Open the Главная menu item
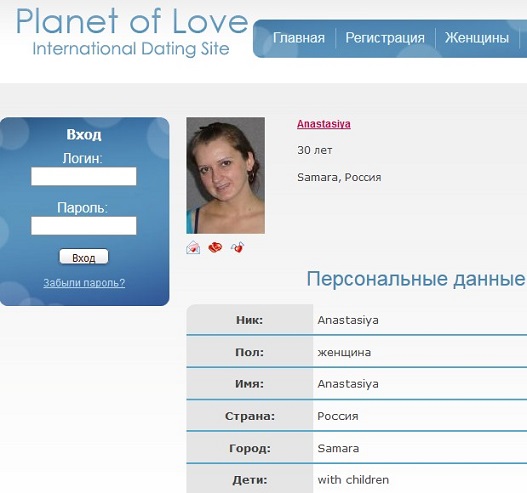The height and width of the screenshot is (493, 527). click(298, 38)
